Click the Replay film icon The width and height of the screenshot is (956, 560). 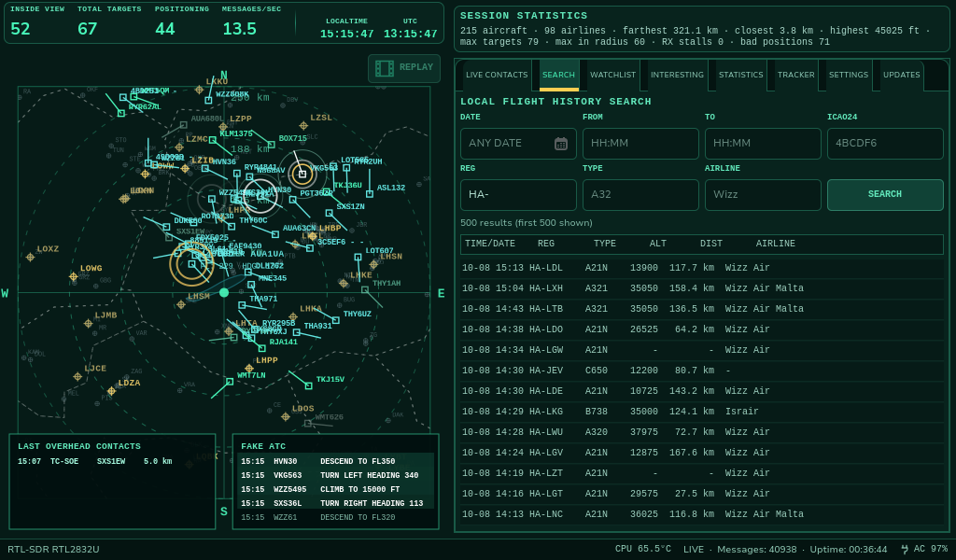pos(384,68)
